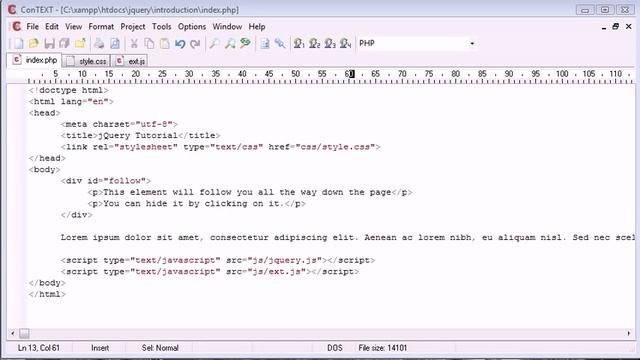This screenshot has width=640, height=360.
Task: Click the Close file folder icon
Action: (x=80, y=43)
